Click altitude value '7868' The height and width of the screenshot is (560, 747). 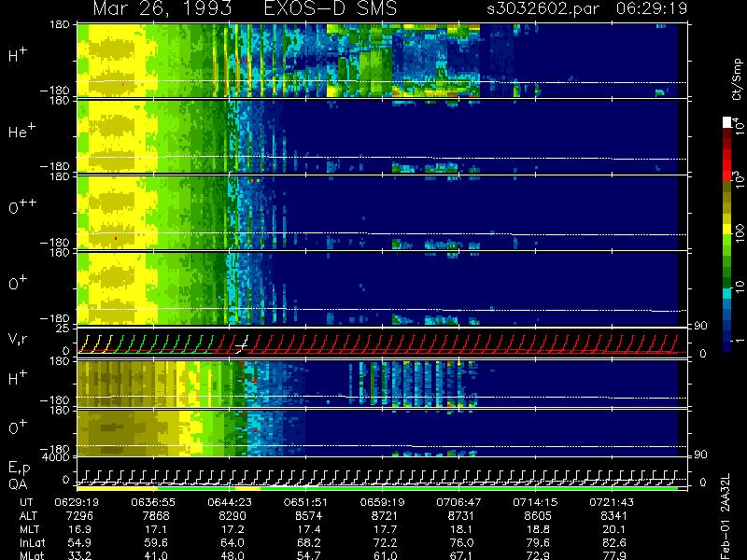pos(156,516)
